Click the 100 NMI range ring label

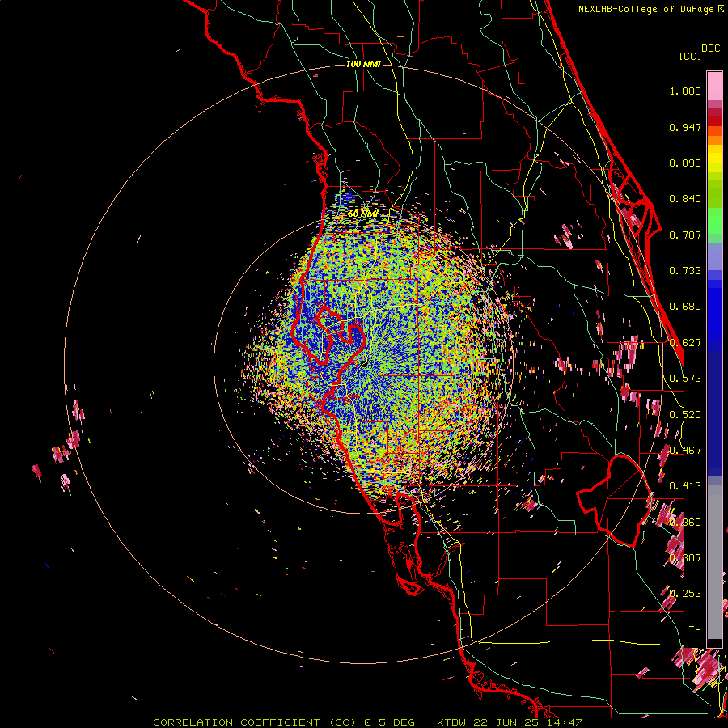click(x=363, y=64)
